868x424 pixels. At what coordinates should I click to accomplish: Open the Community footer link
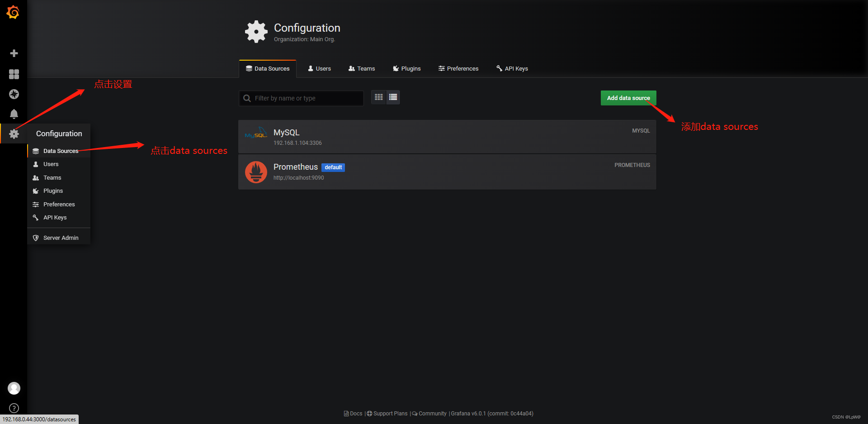tap(429, 414)
